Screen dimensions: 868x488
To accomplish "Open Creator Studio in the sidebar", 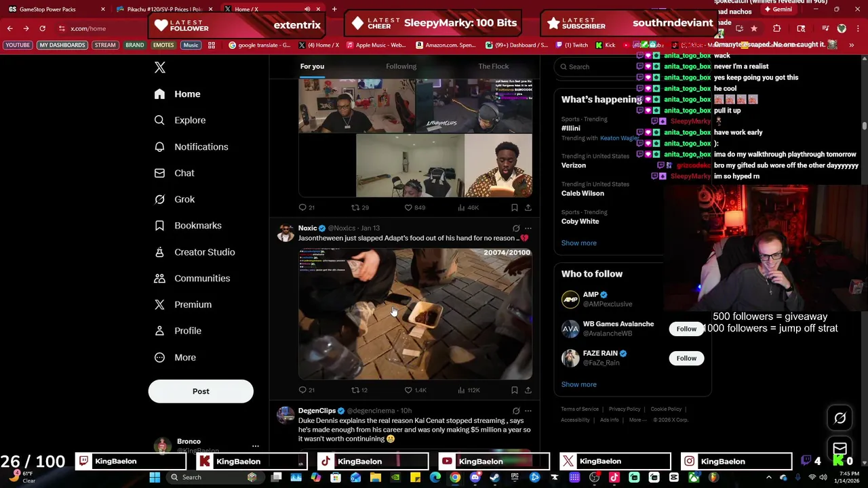I will click(x=195, y=252).
